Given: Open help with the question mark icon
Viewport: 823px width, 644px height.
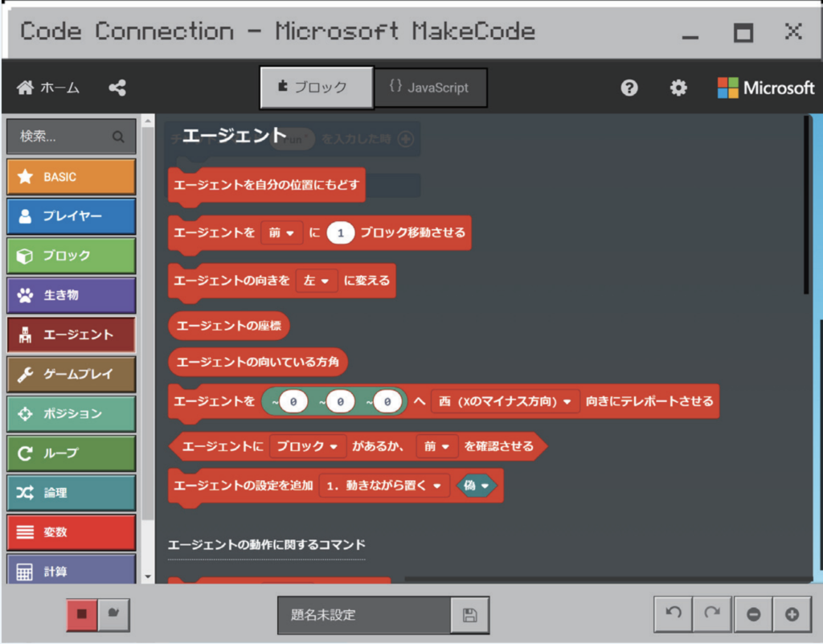Looking at the screenshot, I should (x=629, y=88).
